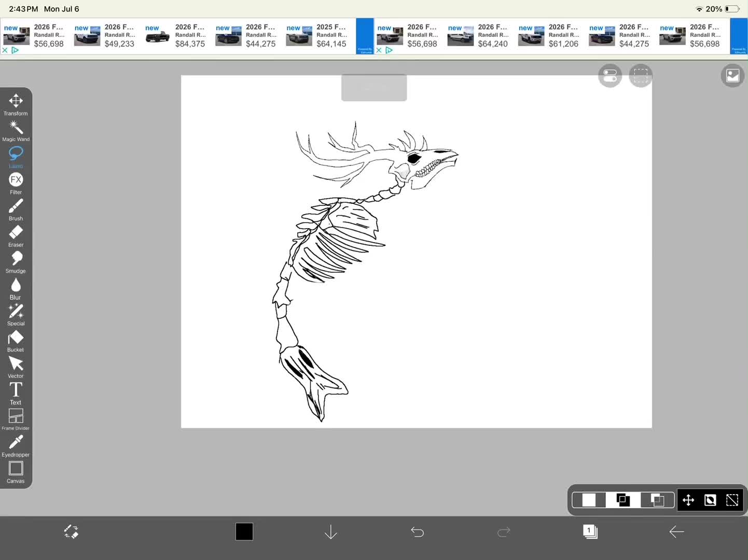This screenshot has height=560, width=748.
Task: Open the FX Filter tool
Action: click(x=16, y=184)
